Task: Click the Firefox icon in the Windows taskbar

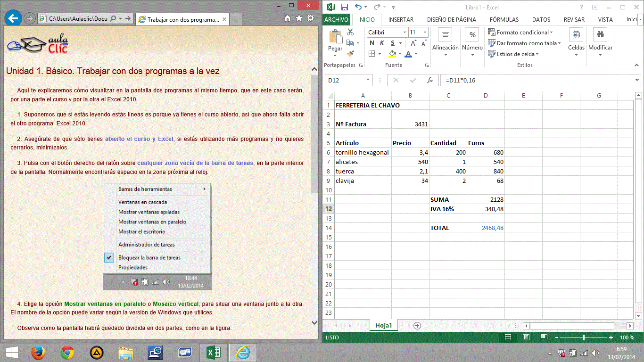Action: pyautogui.click(x=38, y=353)
